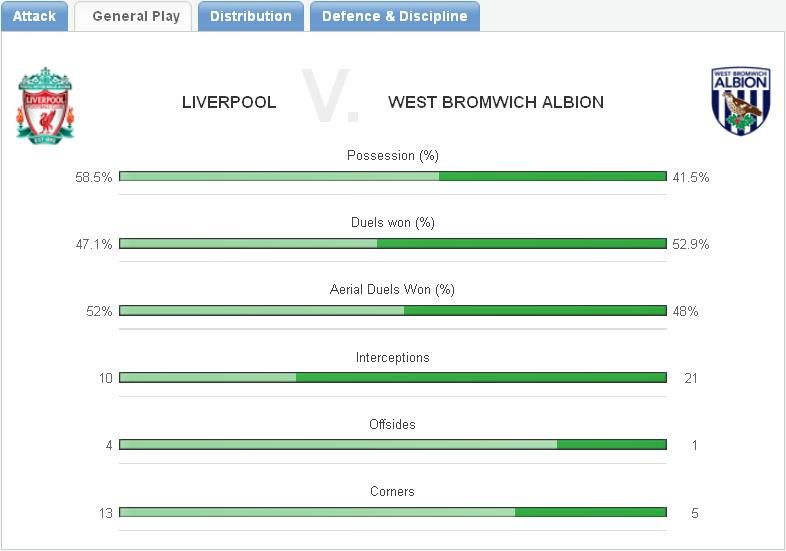Click Liverpool's 13 corners value
Viewport: 786px width, 551px height.
point(105,513)
